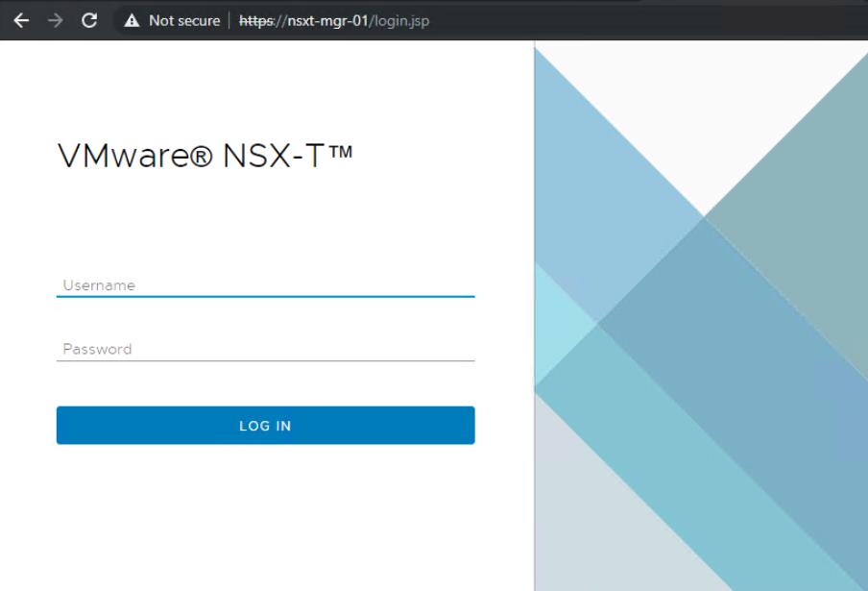Select the nsxt-mgr-01/login.jsp address URL
This screenshot has width=868, height=591.
[334, 21]
